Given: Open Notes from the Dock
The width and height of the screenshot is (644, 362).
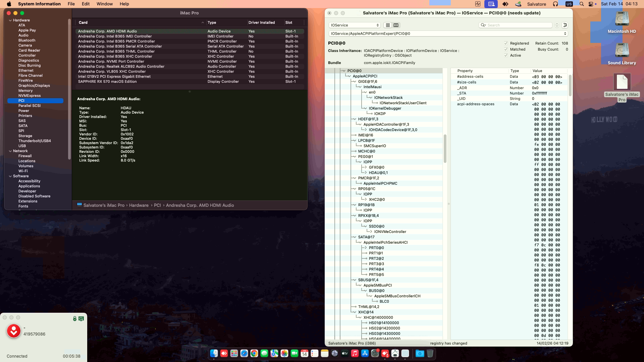Looking at the screenshot, I should tap(325, 353).
